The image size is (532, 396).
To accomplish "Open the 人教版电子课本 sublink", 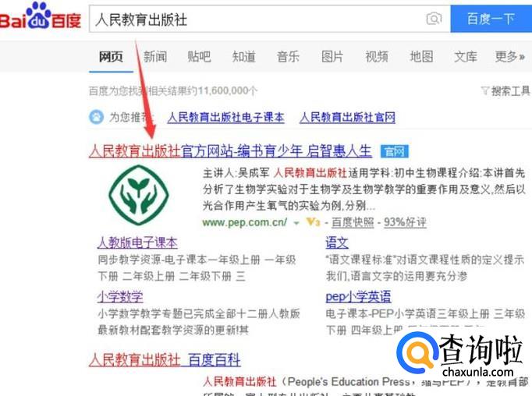I will click(137, 242).
